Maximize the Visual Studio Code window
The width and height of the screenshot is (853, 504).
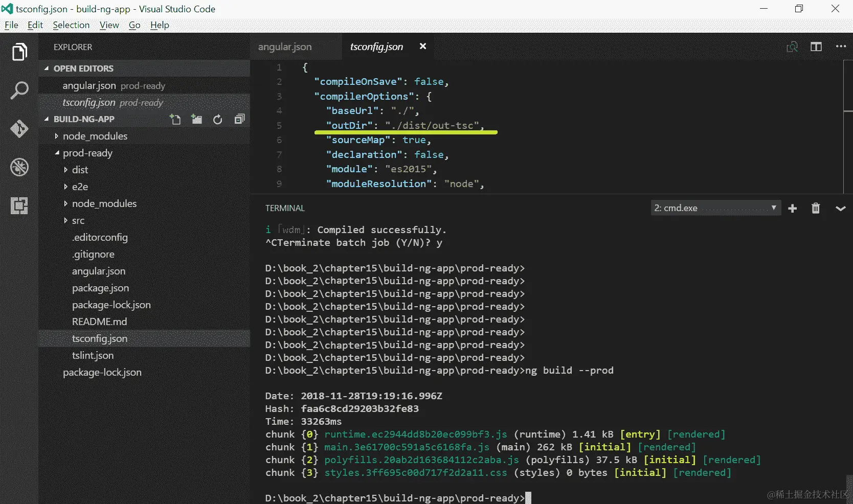(x=799, y=9)
